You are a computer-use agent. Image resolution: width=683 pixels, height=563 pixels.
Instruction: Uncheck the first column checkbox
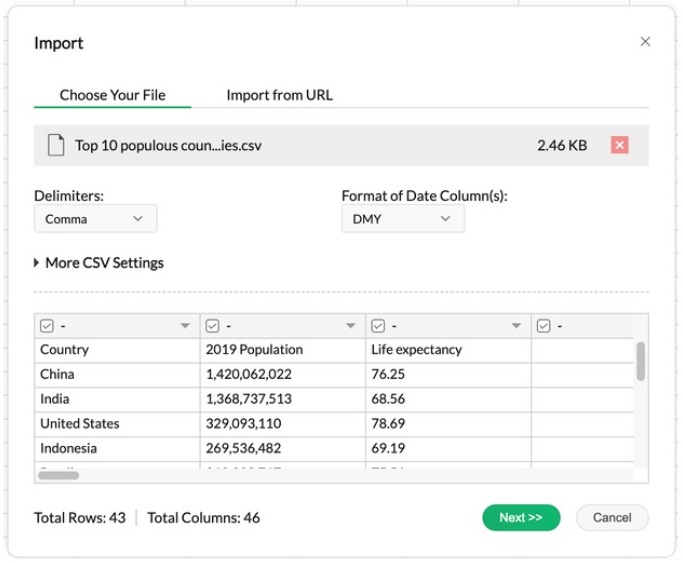(x=46, y=326)
